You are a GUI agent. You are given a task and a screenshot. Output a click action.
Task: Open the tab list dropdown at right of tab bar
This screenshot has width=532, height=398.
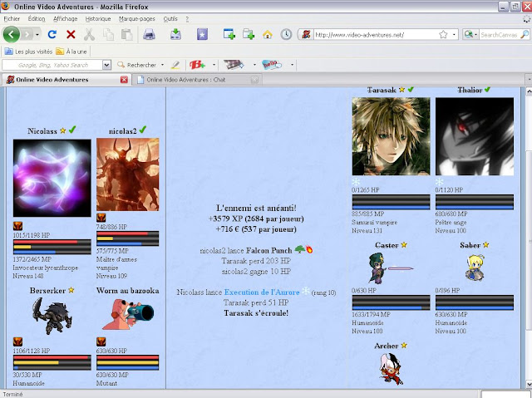click(x=529, y=80)
